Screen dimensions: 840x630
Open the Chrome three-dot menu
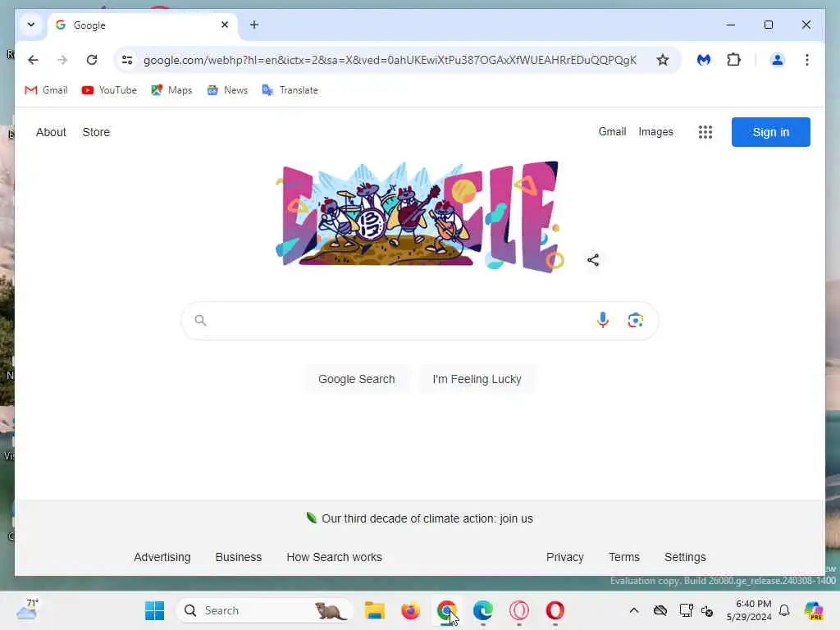point(807,59)
